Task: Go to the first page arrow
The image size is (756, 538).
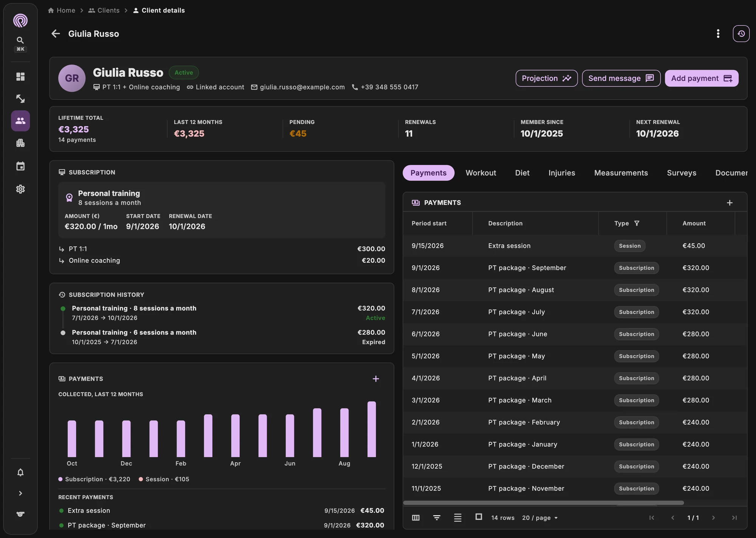Action: point(652,518)
